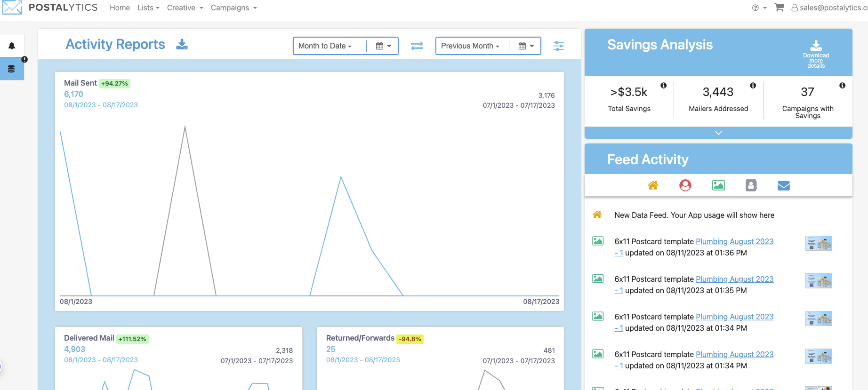868x390 pixels.
Task: Open postcard thumbnail for 01:36 PM update
Action: coord(818,243)
